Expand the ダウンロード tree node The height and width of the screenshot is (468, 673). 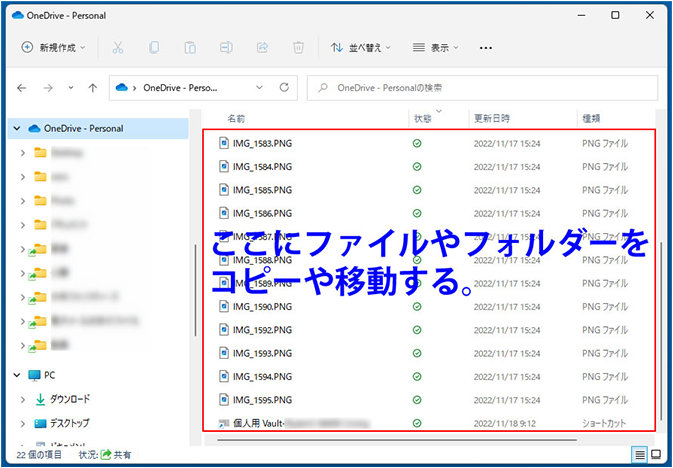(x=23, y=400)
